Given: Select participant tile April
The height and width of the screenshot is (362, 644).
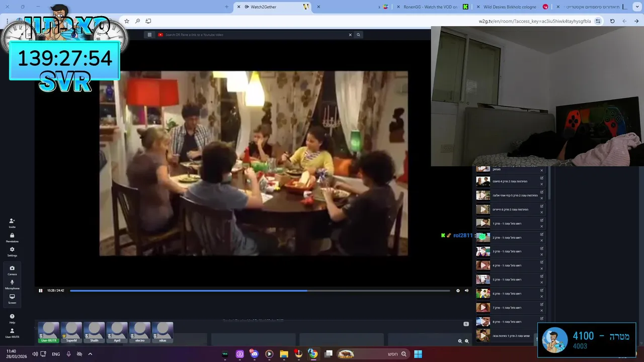Looking at the screenshot, I should click(117, 333).
